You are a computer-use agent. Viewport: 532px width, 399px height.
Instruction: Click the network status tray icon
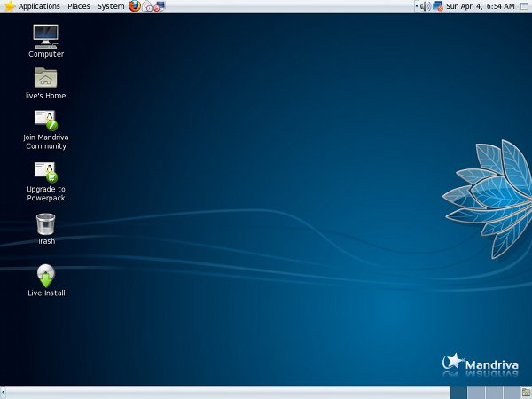(438, 6)
